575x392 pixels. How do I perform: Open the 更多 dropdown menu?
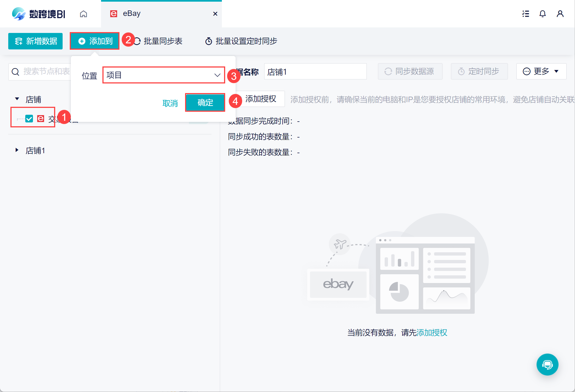pyautogui.click(x=541, y=71)
